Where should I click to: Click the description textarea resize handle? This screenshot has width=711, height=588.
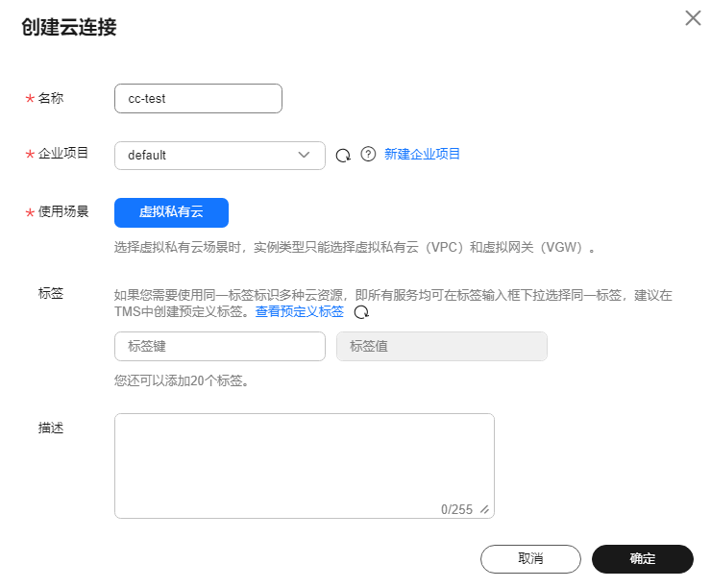coord(485,509)
